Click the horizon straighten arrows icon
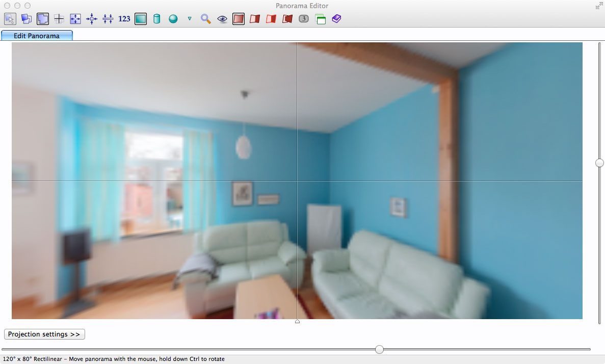 pyautogui.click(x=108, y=19)
